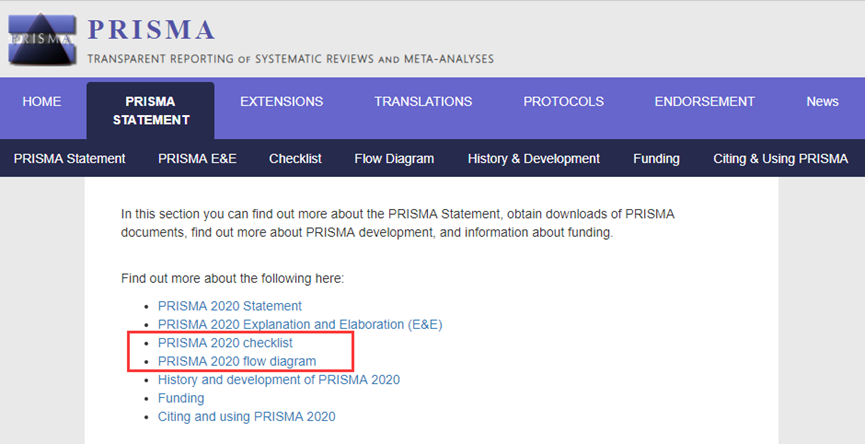This screenshot has width=865, height=444.
Task: Click the Funding submenu item
Action: 656,158
